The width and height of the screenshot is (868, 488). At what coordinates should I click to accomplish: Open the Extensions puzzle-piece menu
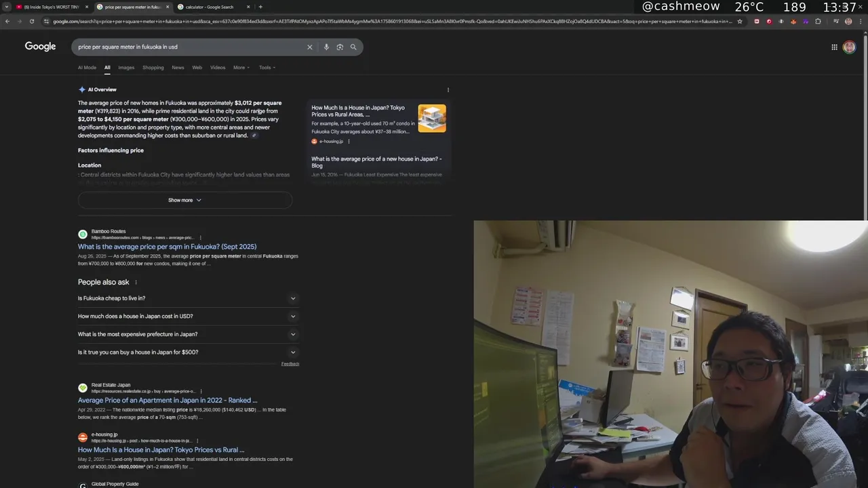pos(818,21)
